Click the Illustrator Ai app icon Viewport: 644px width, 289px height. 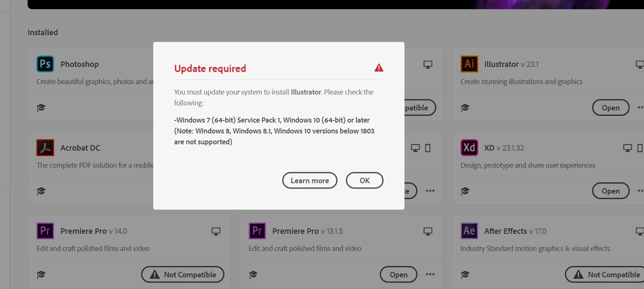[469, 64]
